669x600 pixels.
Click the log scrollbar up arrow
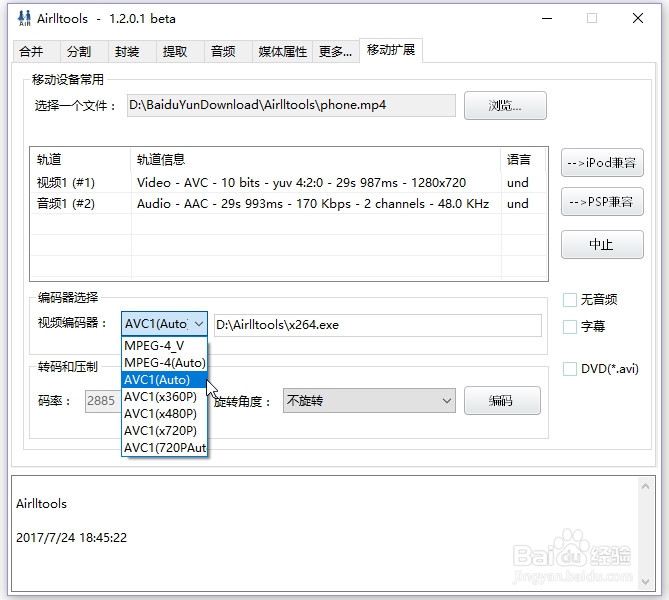coord(645,486)
